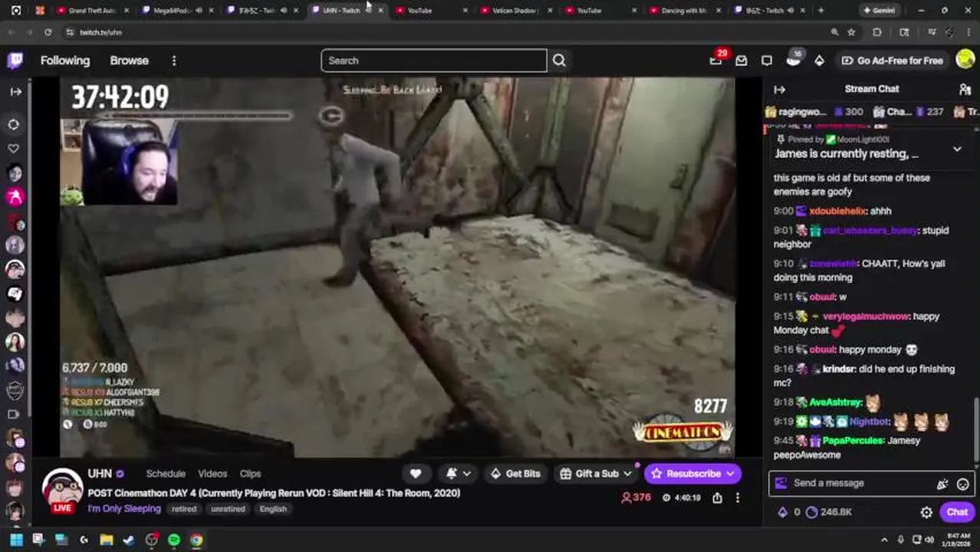Open the notification bell dropdown
The image size is (980, 552).
pyautogui.click(x=459, y=474)
